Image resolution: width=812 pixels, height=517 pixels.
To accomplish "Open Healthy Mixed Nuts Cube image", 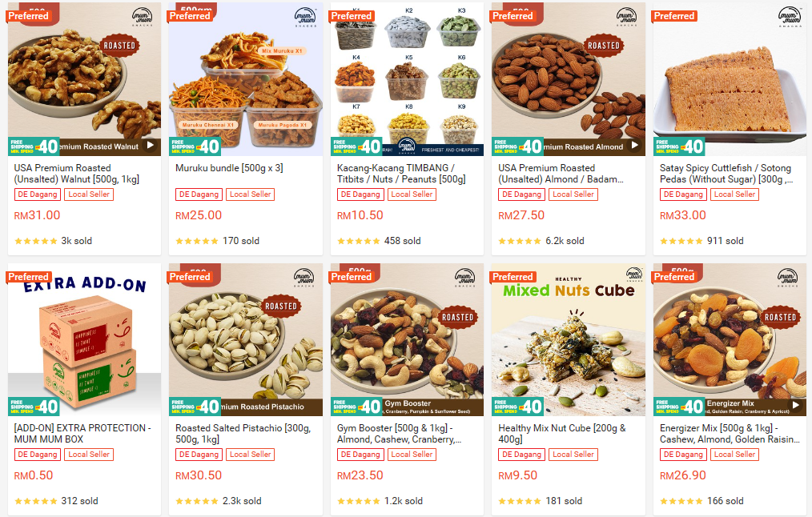I will 568,339.
